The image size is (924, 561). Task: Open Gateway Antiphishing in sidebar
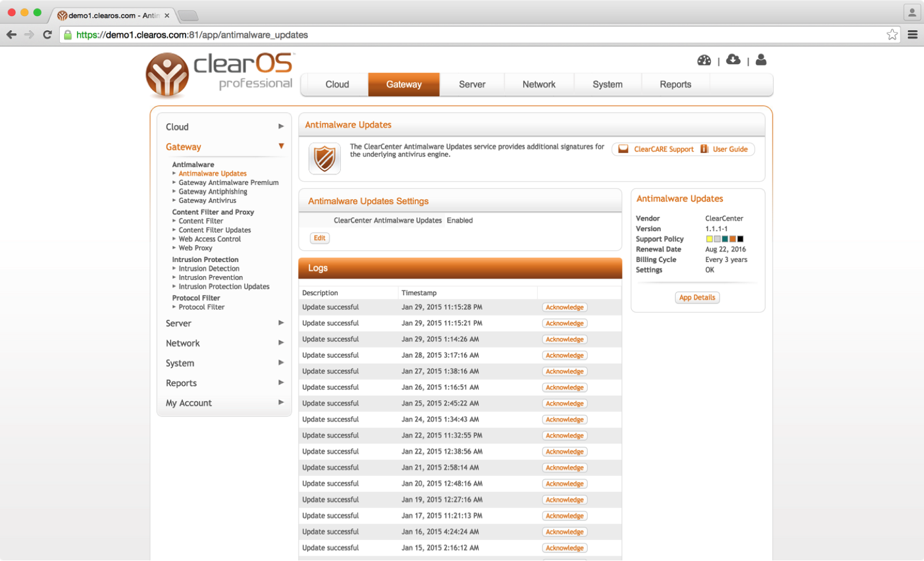point(213,192)
